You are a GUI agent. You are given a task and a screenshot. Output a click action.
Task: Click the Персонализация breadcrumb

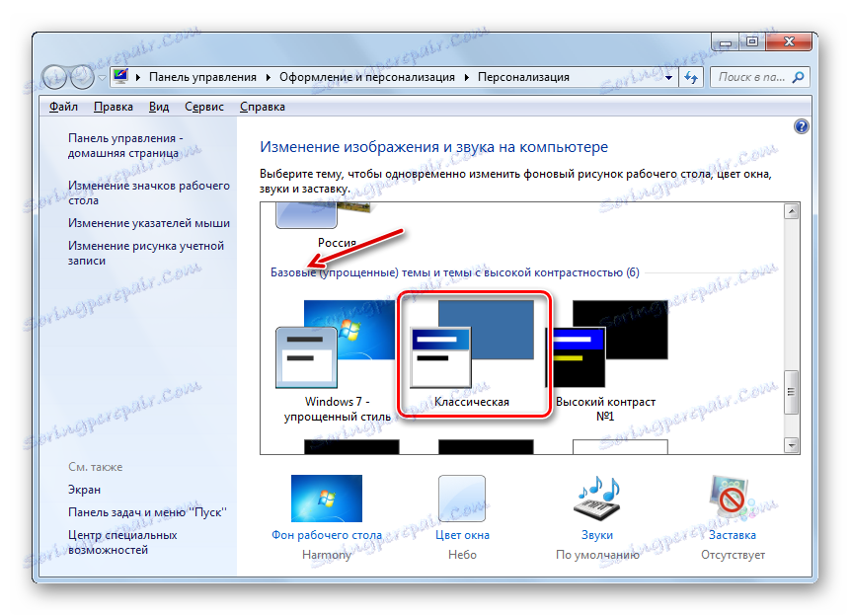click(x=523, y=77)
